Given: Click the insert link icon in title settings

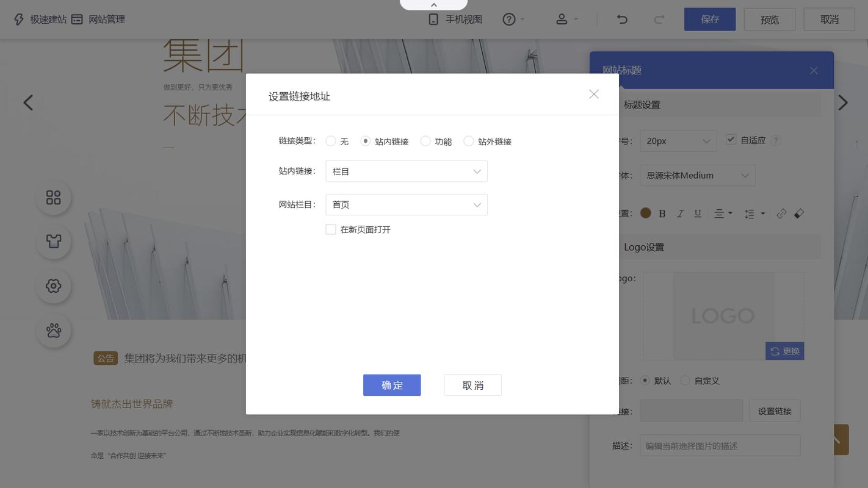Looking at the screenshot, I should point(782,213).
